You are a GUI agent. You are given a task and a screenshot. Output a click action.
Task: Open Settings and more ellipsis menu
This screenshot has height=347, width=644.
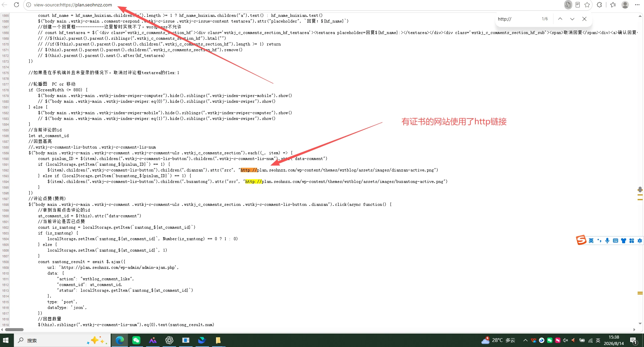pyautogui.click(x=637, y=5)
